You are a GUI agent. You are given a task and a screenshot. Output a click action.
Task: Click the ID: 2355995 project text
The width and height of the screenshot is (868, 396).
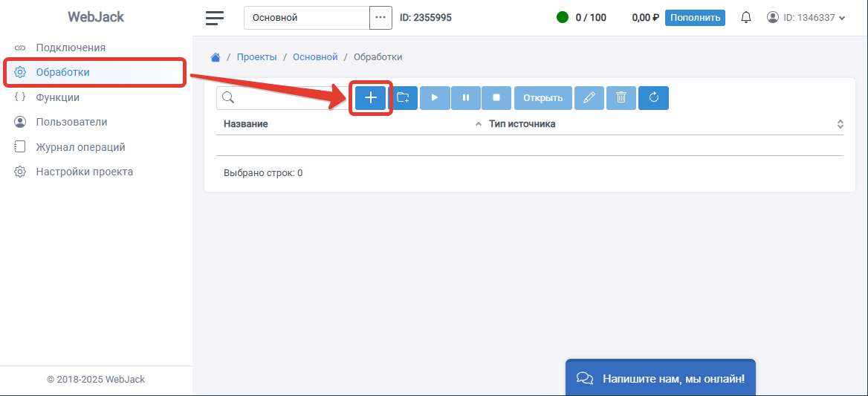(x=426, y=18)
